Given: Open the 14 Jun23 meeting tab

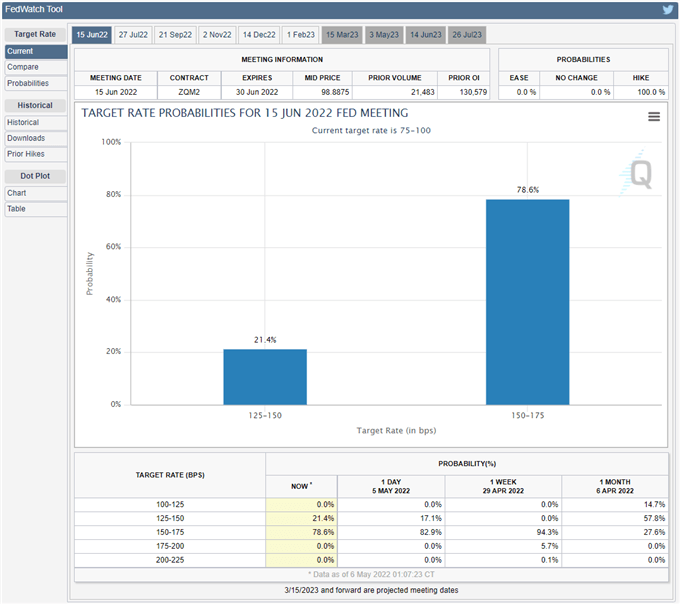Looking at the screenshot, I should coord(425,35).
